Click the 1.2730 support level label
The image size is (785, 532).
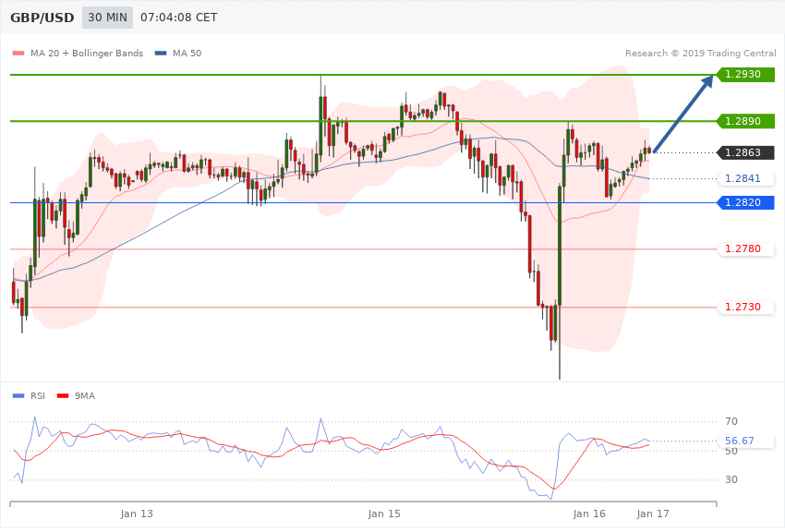(x=746, y=307)
